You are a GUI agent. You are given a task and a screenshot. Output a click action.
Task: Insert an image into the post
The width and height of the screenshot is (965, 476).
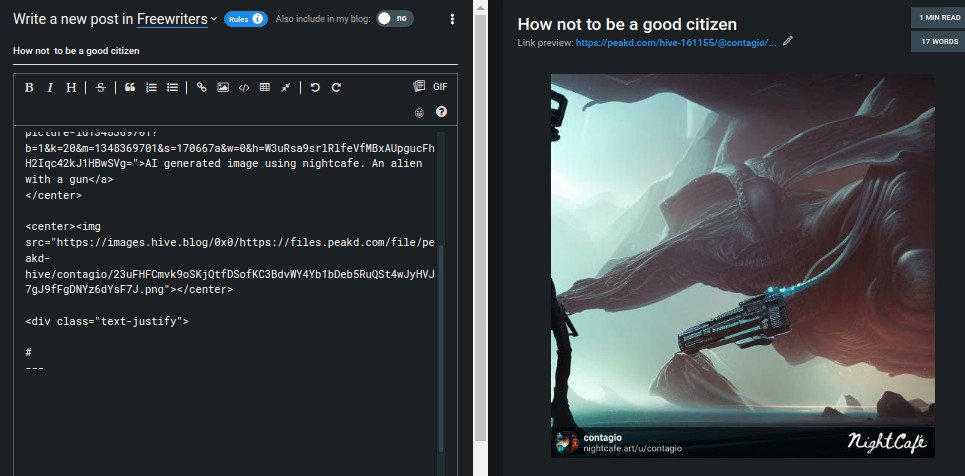[x=223, y=87]
